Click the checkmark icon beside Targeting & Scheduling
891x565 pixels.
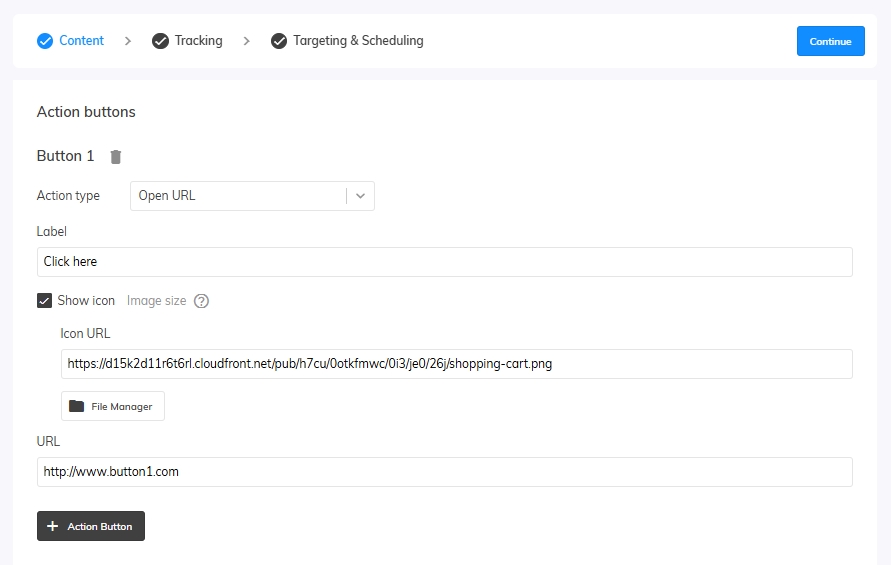coord(279,41)
